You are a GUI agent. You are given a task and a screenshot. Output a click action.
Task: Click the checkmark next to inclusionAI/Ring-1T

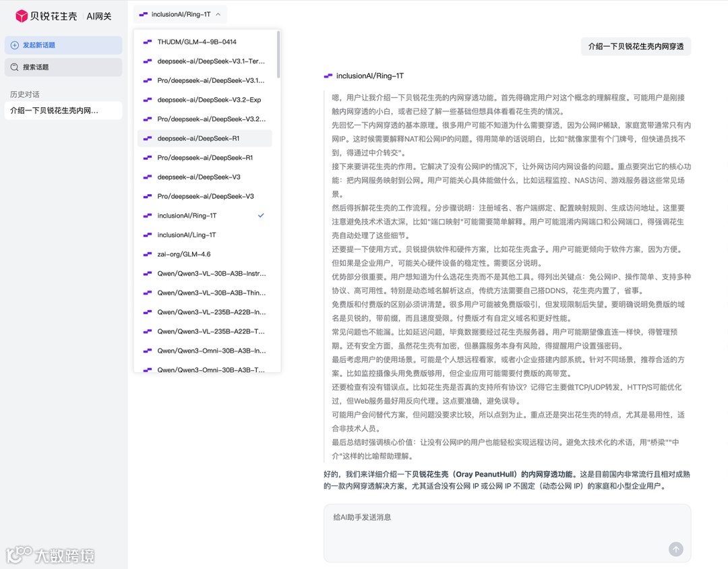coord(261,216)
